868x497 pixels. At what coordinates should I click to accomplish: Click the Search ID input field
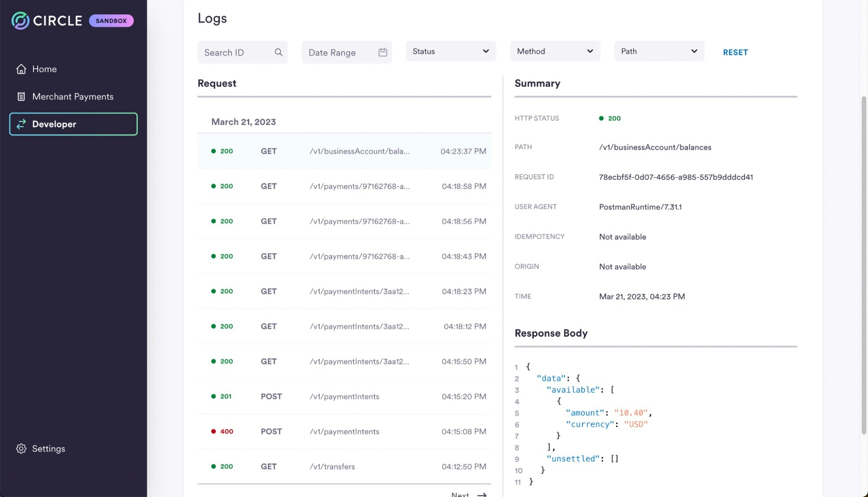(237, 52)
